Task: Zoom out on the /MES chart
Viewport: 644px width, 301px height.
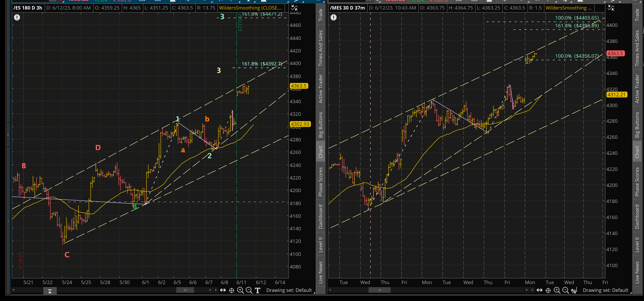Action: coord(565,290)
